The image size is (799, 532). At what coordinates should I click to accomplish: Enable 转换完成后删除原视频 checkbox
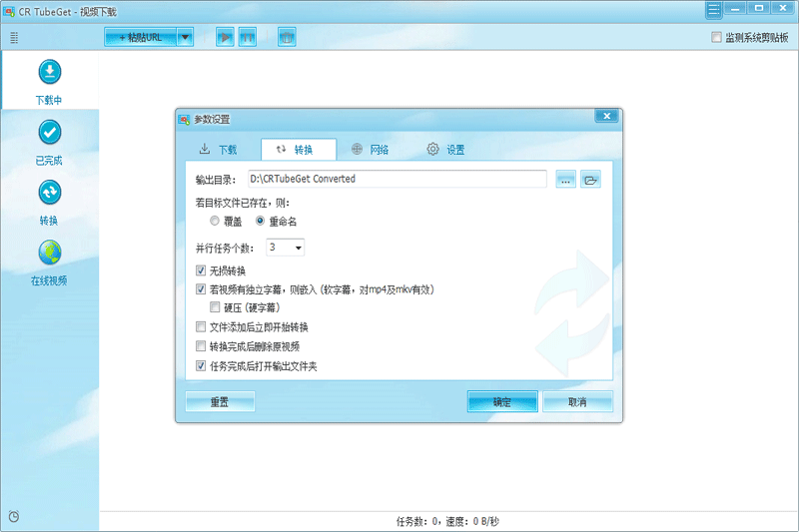(x=201, y=346)
